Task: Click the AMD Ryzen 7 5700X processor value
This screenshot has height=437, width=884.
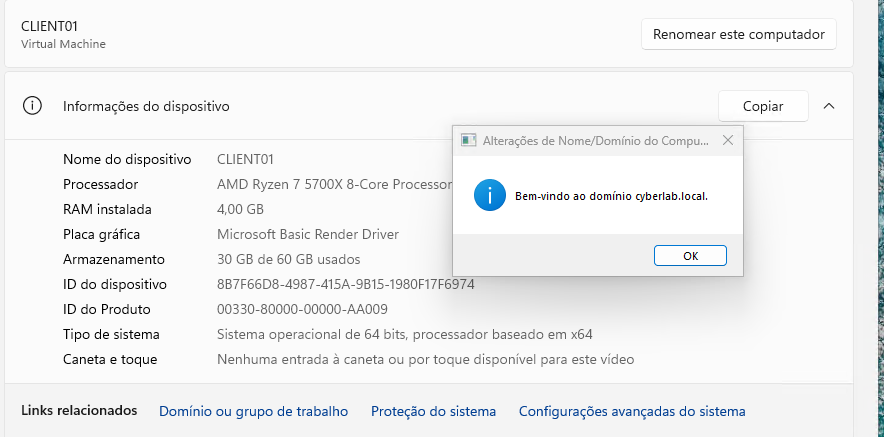Action: (334, 184)
